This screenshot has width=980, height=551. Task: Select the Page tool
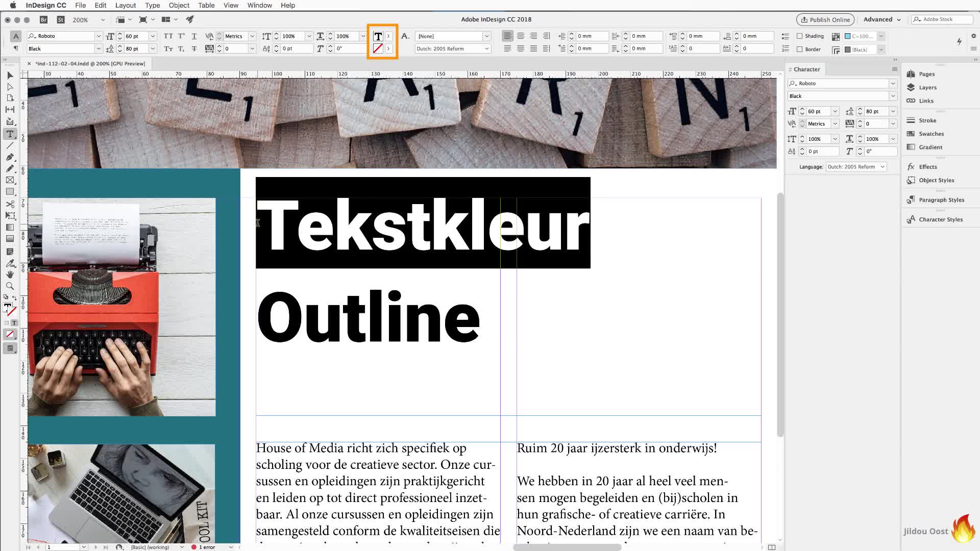point(10,98)
